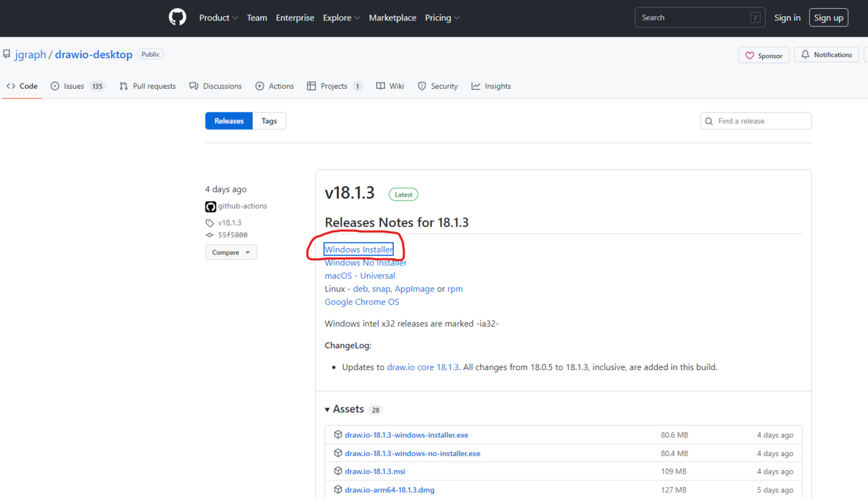Click the Notifications bell button
This screenshot has height=498, width=868.
point(827,55)
